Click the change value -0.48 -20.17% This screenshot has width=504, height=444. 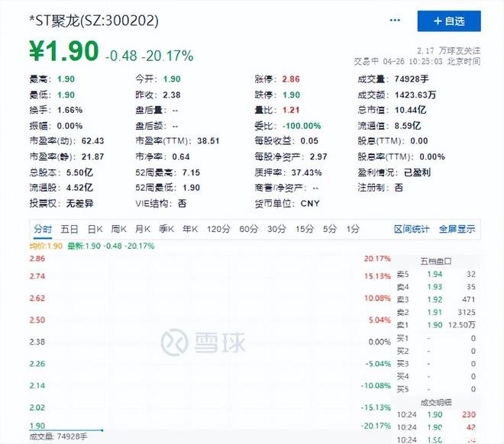click(x=149, y=56)
